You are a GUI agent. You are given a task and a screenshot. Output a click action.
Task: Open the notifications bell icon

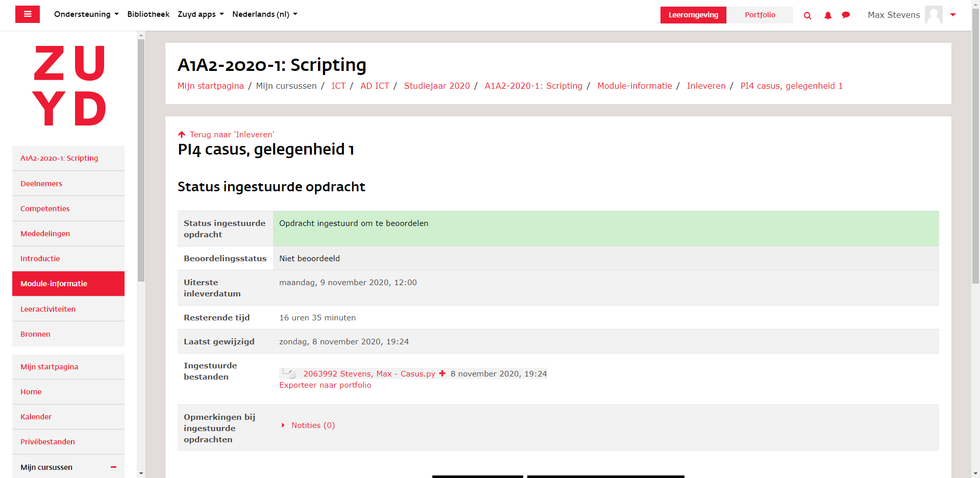(828, 15)
